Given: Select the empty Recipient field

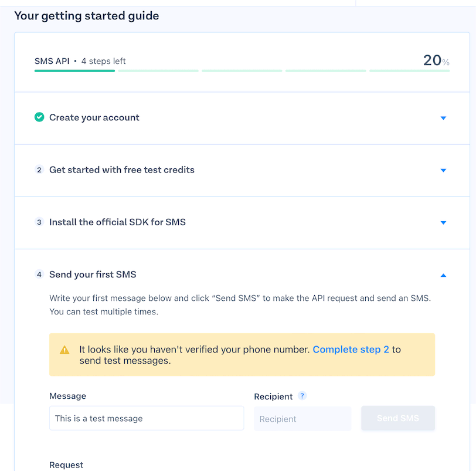Looking at the screenshot, I should (302, 418).
